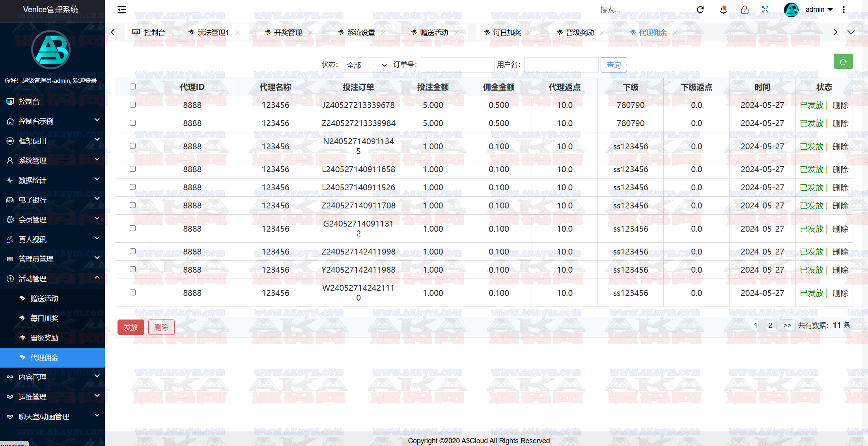Screen dimensions: 868x446
Task: Open the 状态 dropdown showing 全部
Action: (x=366, y=65)
